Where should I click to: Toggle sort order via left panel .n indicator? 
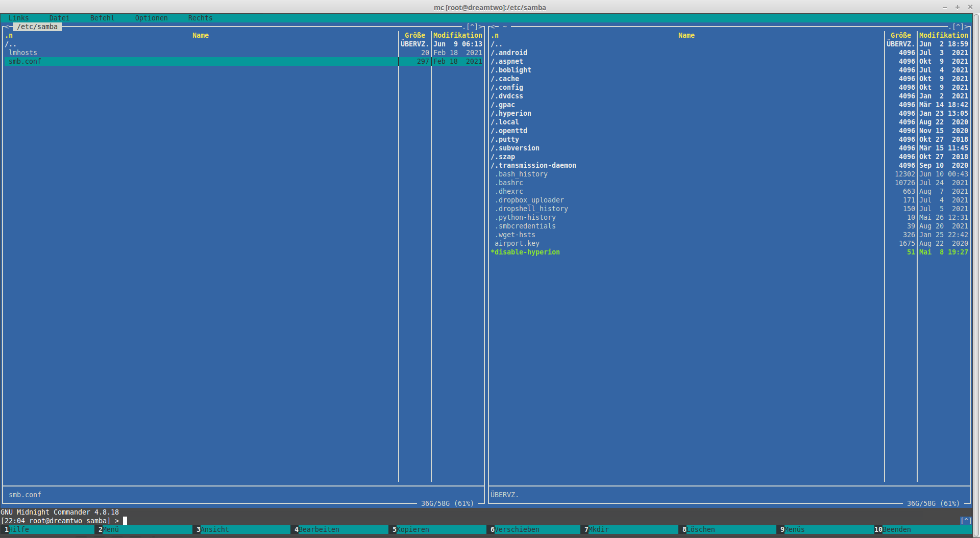click(9, 35)
